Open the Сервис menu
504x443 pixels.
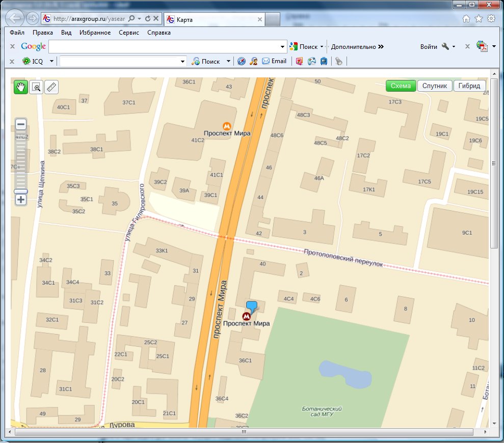pos(129,33)
